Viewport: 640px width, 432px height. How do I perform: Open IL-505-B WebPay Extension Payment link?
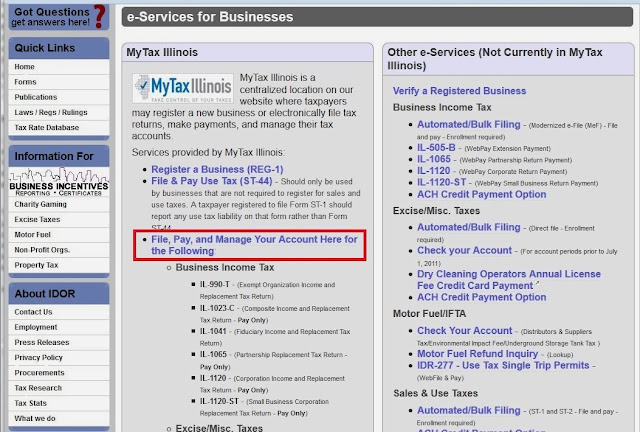pyautogui.click(x=436, y=148)
